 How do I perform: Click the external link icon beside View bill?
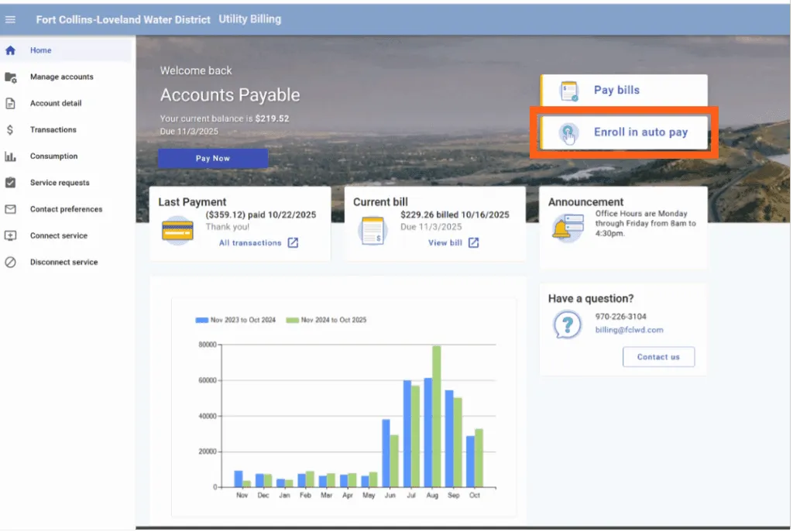coord(473,243)
